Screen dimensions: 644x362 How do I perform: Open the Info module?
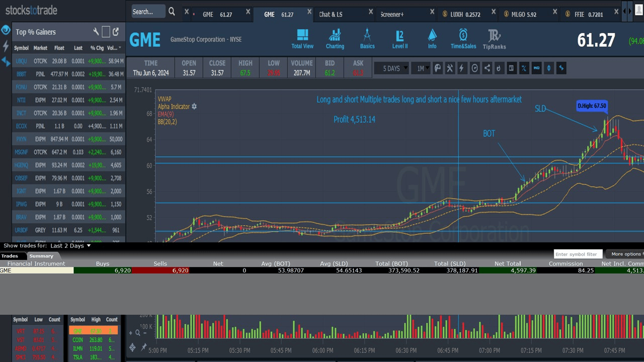pos(432,39)
